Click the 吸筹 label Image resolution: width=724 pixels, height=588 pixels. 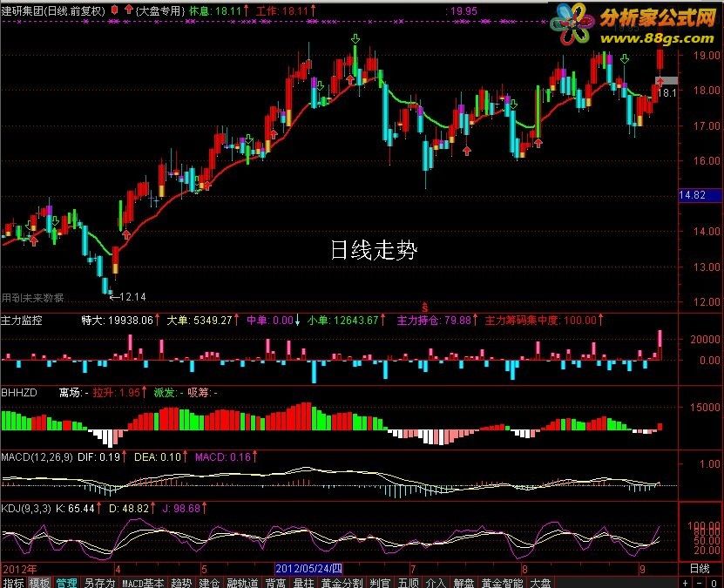(x=200, y=392)
